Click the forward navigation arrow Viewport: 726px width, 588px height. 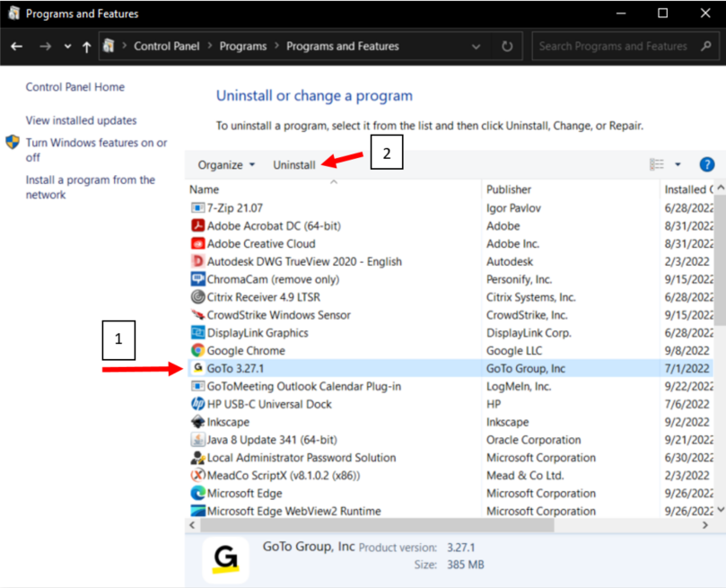click(46, 47)
